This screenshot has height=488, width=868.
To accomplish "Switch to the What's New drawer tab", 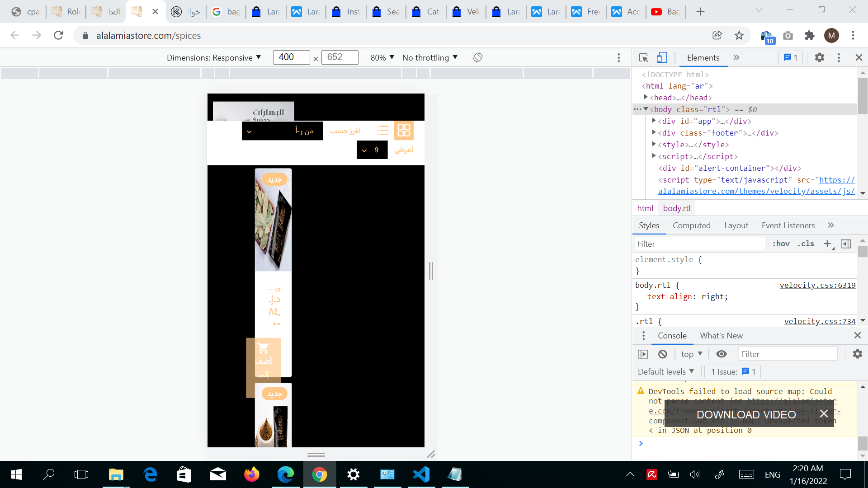I will pos(721,335).
